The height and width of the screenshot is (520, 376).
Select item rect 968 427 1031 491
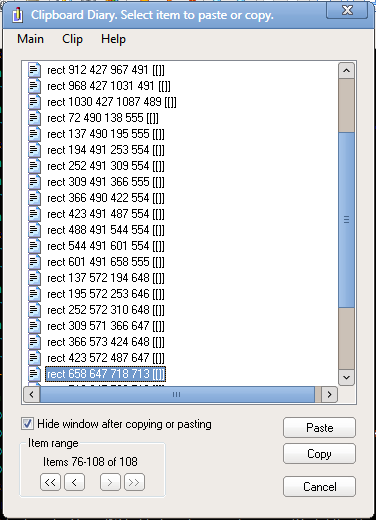coord(109,86)
